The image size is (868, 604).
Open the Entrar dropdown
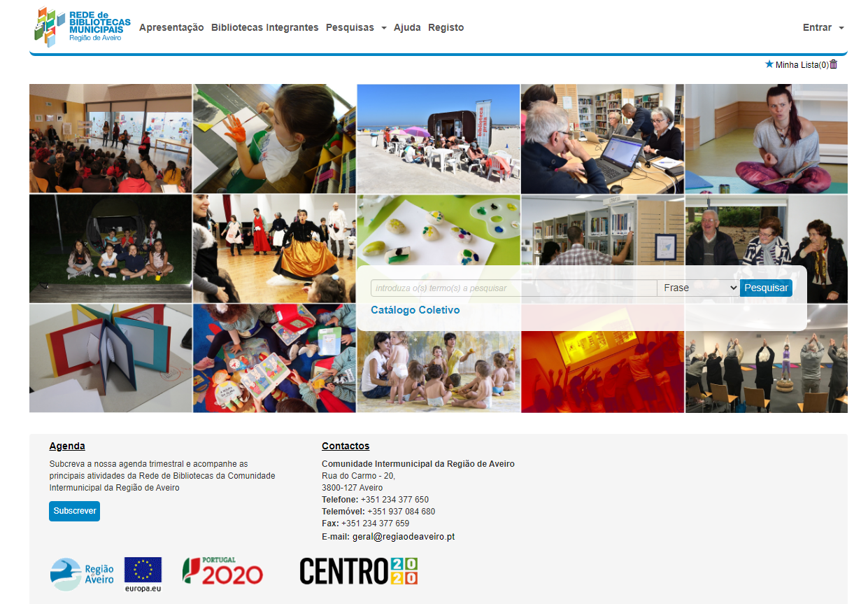[x=823, y=27]
